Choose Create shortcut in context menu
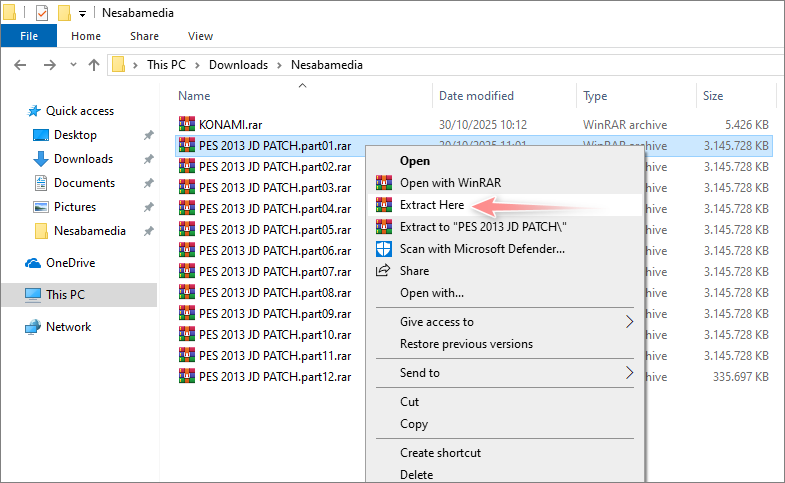This screenshot has width=785, height=483. [440, 453]
